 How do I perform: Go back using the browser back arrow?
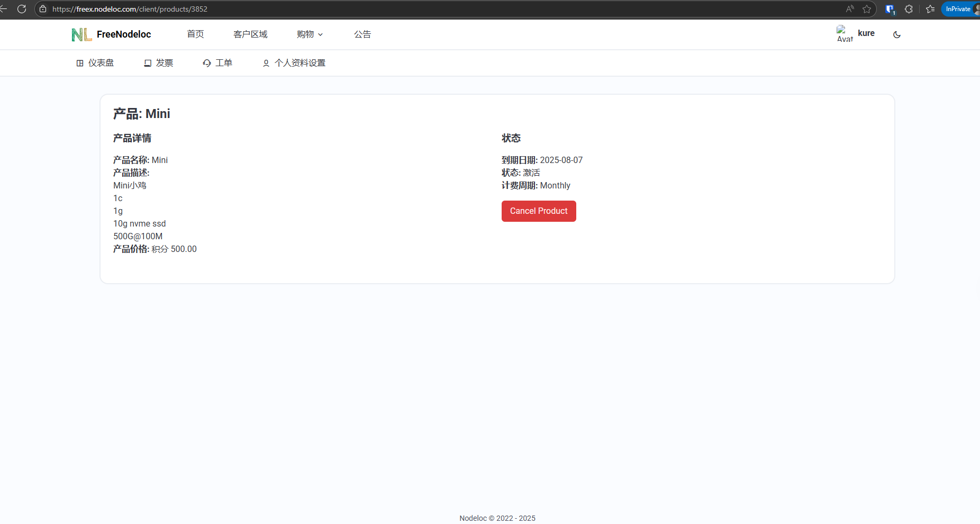coord(3,9)
